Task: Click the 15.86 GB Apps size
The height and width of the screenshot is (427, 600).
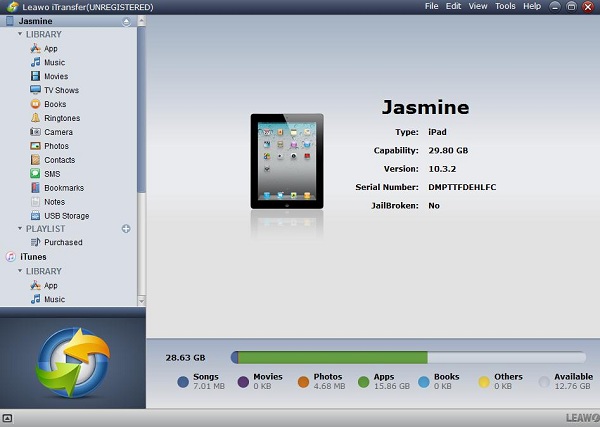Action: click(392, 386)
